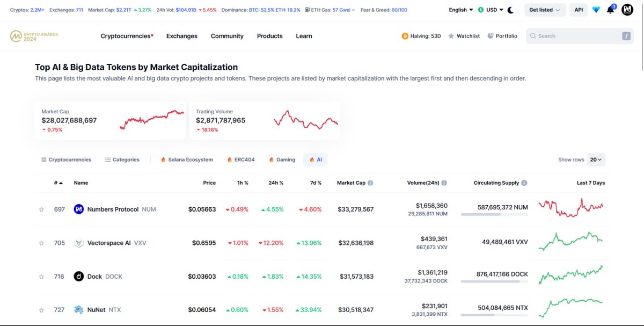Select the Categories filter tab
The width and height of the screenshot is (644, 326).
[x=122, y=160]
